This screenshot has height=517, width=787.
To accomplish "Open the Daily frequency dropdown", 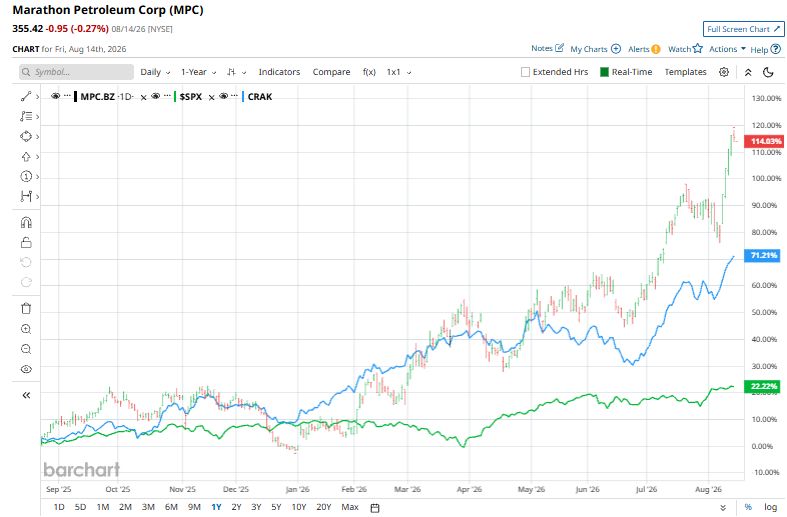I will (x=155, y=72).
